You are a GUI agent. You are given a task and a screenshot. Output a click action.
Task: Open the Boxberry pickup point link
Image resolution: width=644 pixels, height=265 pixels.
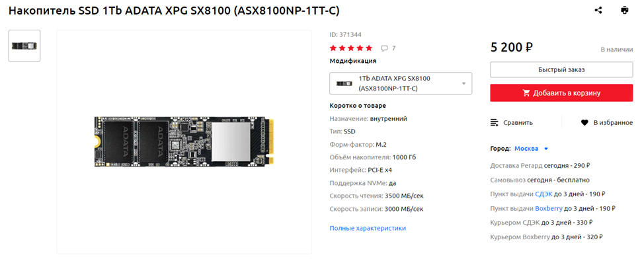click(549, 208)
